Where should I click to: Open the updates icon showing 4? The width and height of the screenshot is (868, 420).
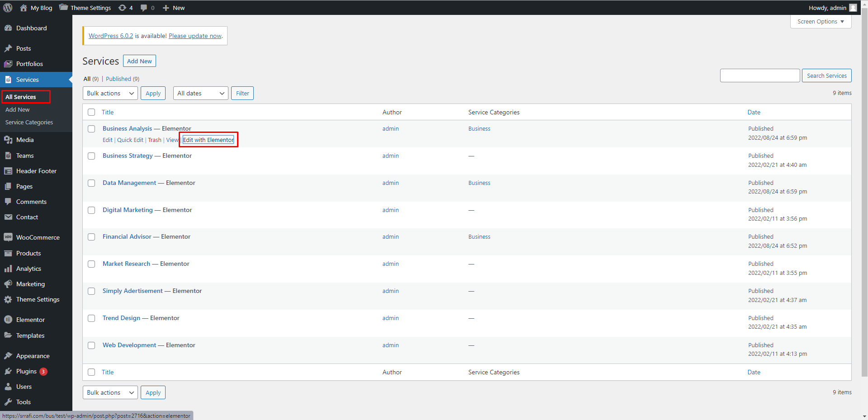122,8
